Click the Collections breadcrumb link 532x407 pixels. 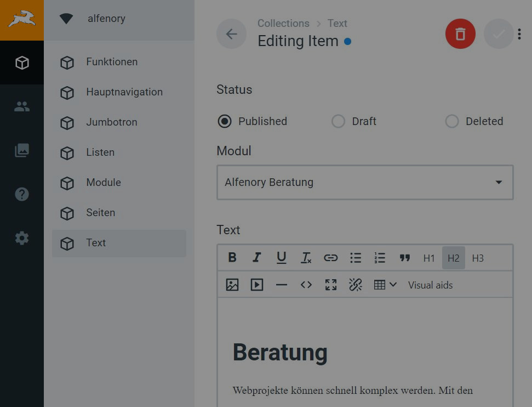[x=283, y=23]
